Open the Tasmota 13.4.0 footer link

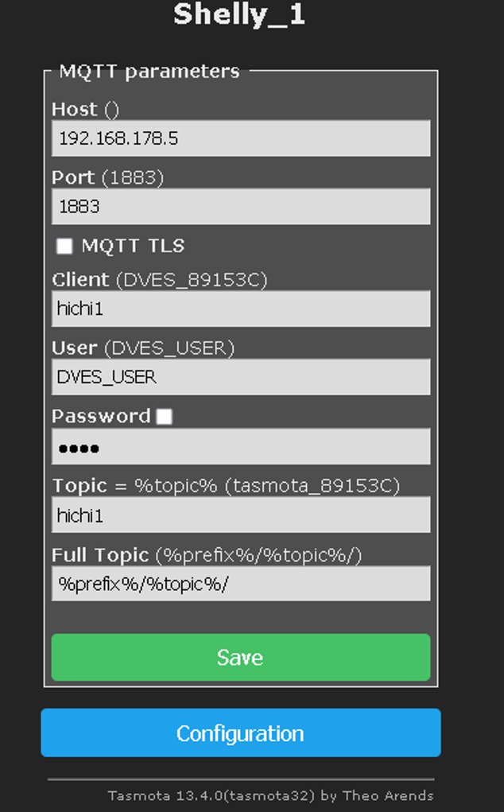coord(270,795)
